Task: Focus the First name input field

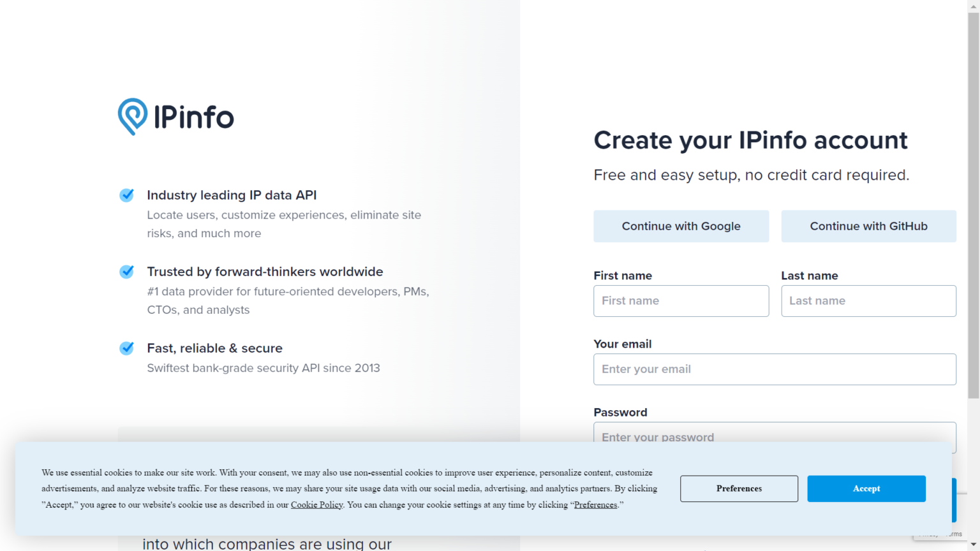Action: 681,301
